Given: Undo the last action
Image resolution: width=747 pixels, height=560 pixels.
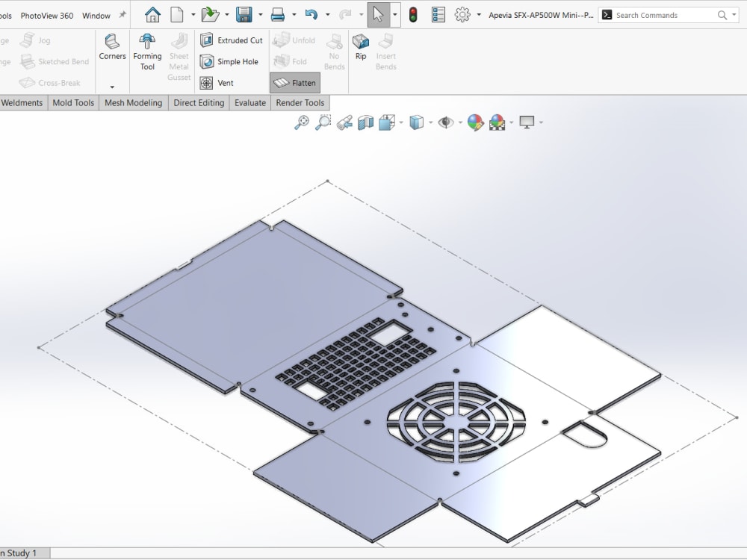Looking at the screenshot, I should pos(311,15).
